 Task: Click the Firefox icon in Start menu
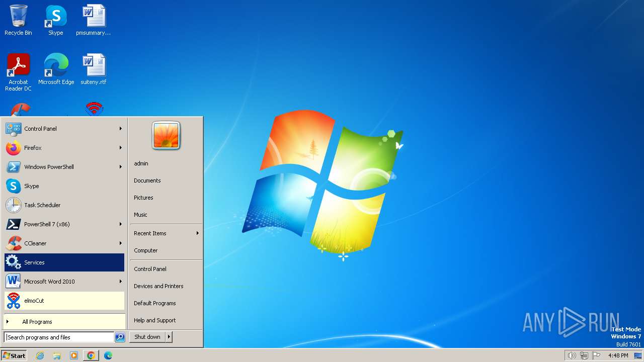click(13, 148)
